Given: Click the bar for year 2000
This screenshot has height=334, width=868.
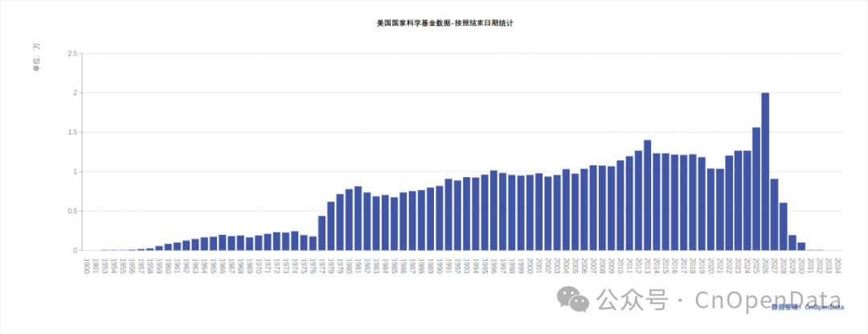Looking at the screenshot, I should coord(530,212).
